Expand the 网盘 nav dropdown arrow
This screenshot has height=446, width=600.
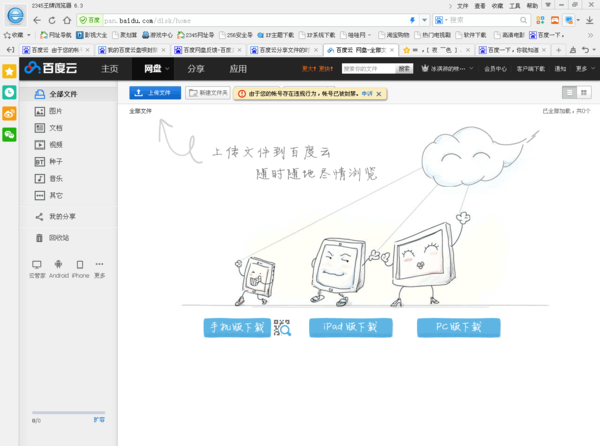[x=167, y=69]
